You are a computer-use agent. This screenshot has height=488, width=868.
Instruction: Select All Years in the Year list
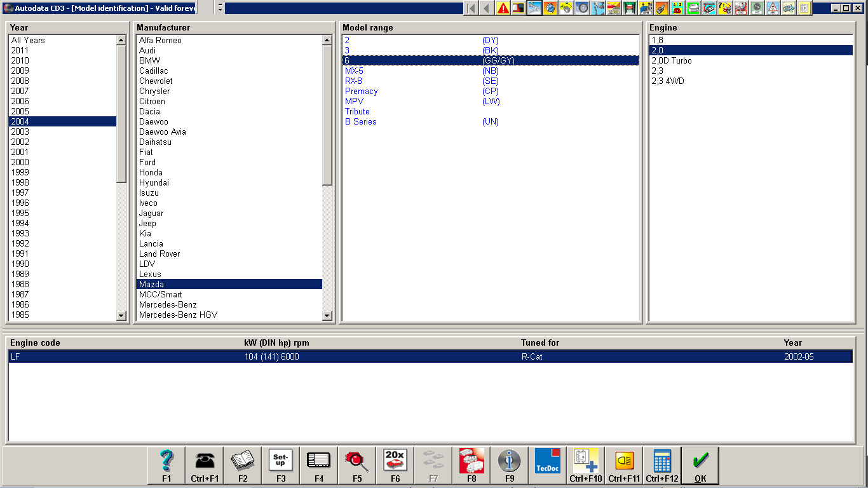pyautogui.click(x=62, y=40)
